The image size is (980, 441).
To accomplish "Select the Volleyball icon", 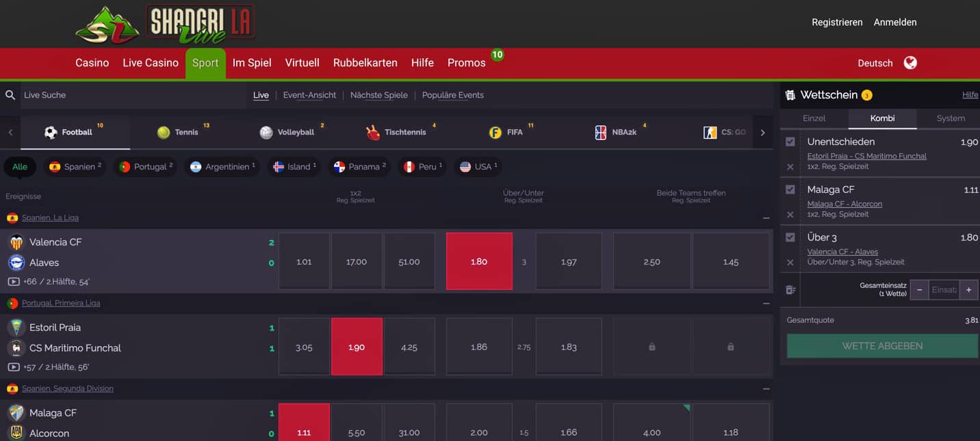I will coord(266,133).
